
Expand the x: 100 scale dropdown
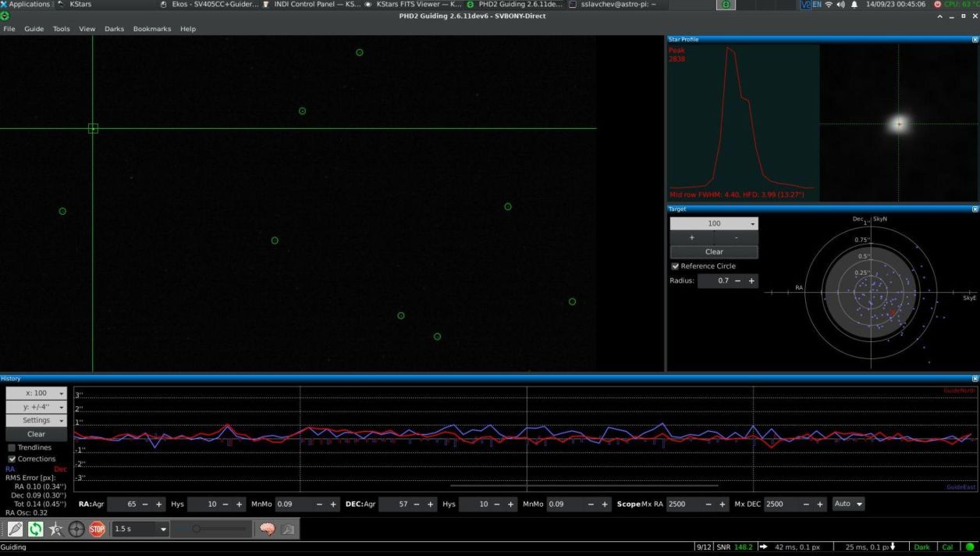click(36, 394)
